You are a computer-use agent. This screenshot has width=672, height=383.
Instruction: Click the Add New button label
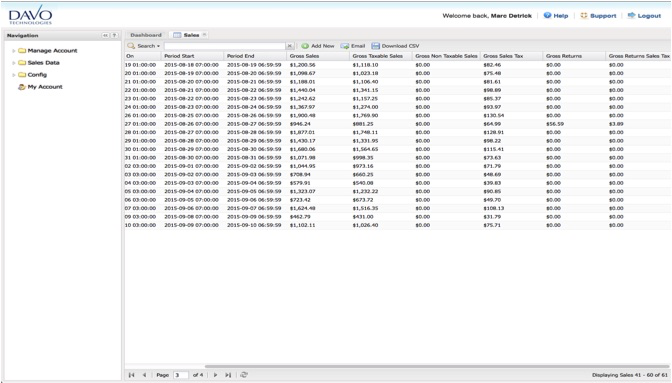coord(322,46)
